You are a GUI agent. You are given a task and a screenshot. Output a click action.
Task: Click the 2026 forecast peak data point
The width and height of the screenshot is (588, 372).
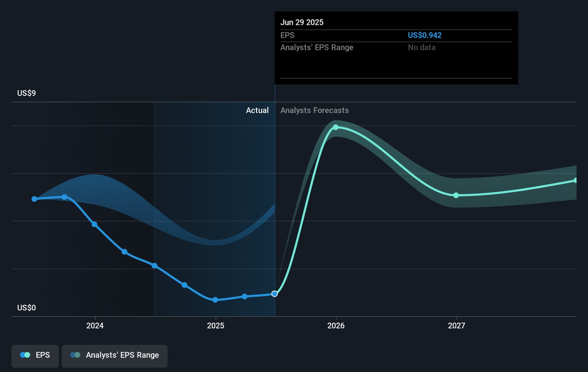336,127
